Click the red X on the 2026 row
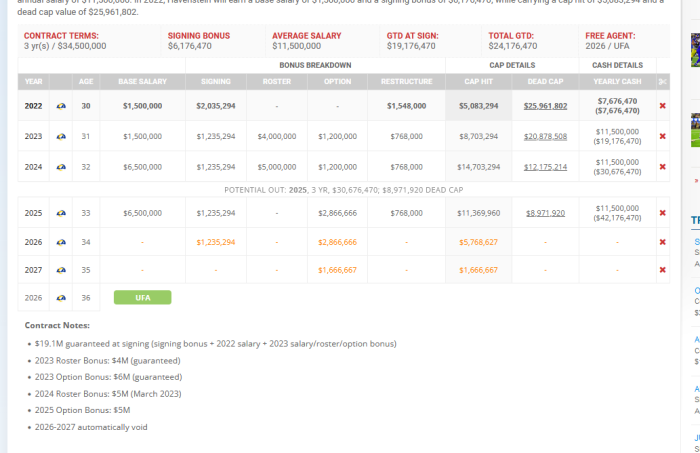Screen dimensions: 700x453 coord(662,242)
